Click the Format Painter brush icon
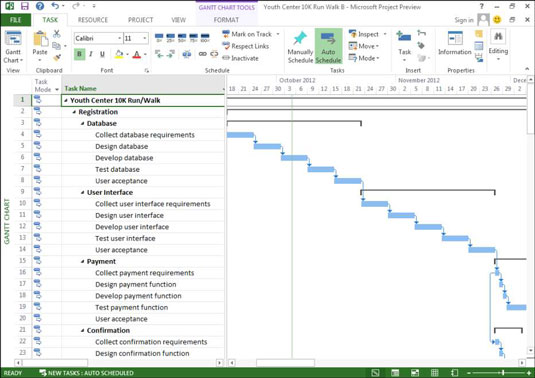 click(57, 57)
